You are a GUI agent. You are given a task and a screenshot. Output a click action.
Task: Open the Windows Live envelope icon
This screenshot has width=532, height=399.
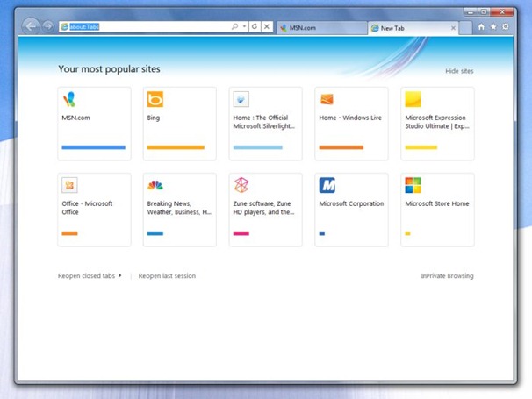coord(327,99)
